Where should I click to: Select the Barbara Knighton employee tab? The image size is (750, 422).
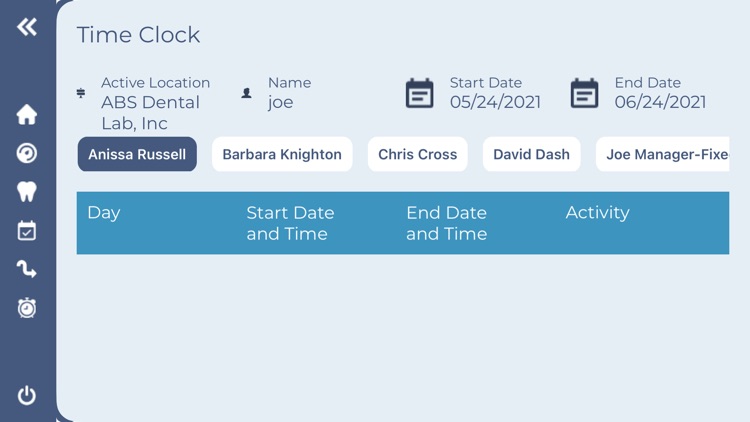(x=282, y=155)
